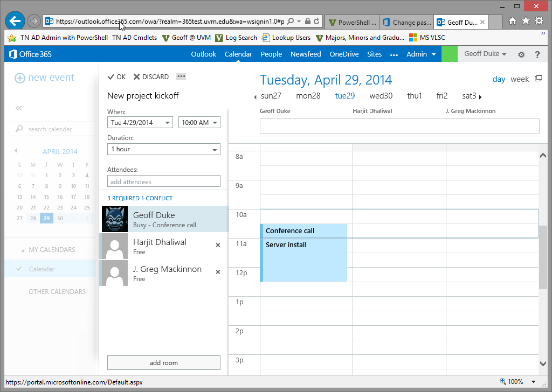Discard the New project kickoff event
Screen dimensions: 552x392
[150, 76]
